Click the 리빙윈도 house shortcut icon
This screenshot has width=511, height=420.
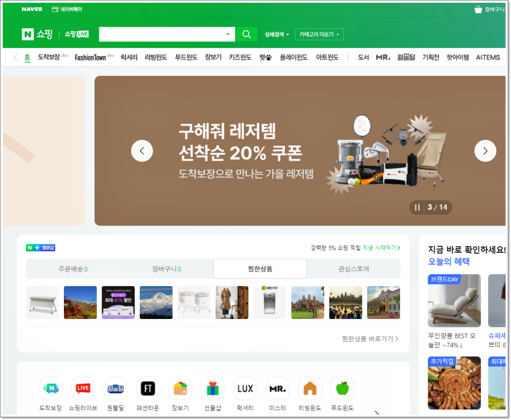310,388
